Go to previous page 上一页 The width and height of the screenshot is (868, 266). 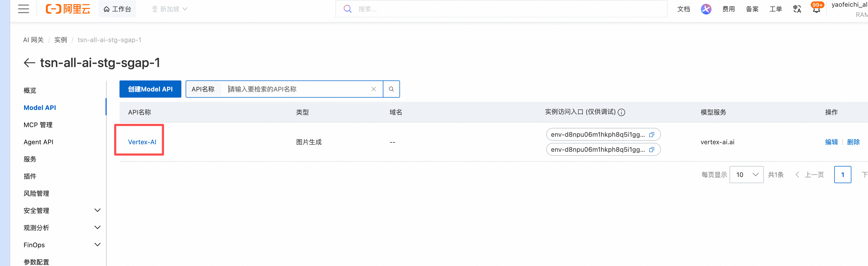click(x=809, y=175)
